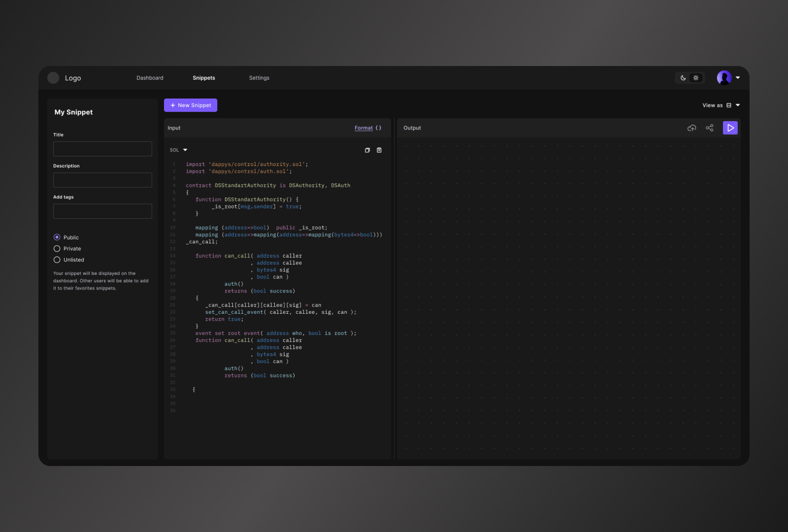788x532 pixels.
Task: Switch to dark mode with the moon icon
Action: (683, 77)
